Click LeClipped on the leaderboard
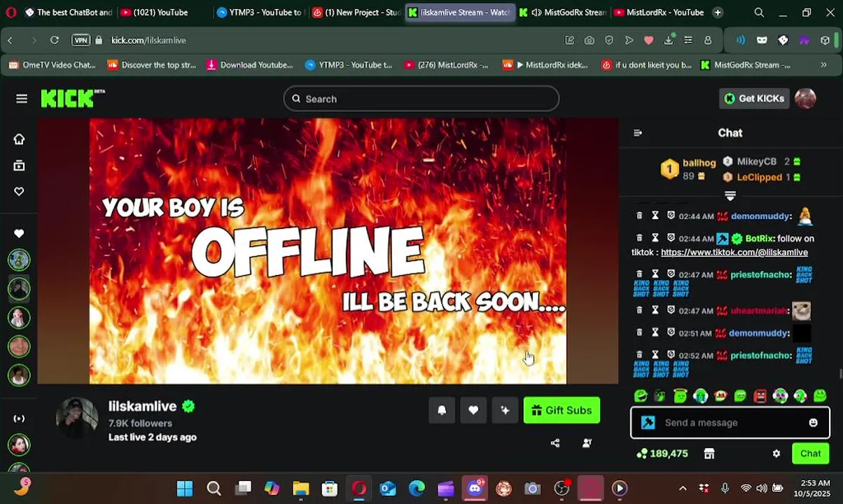843x504 pixels. pos(760,177)
